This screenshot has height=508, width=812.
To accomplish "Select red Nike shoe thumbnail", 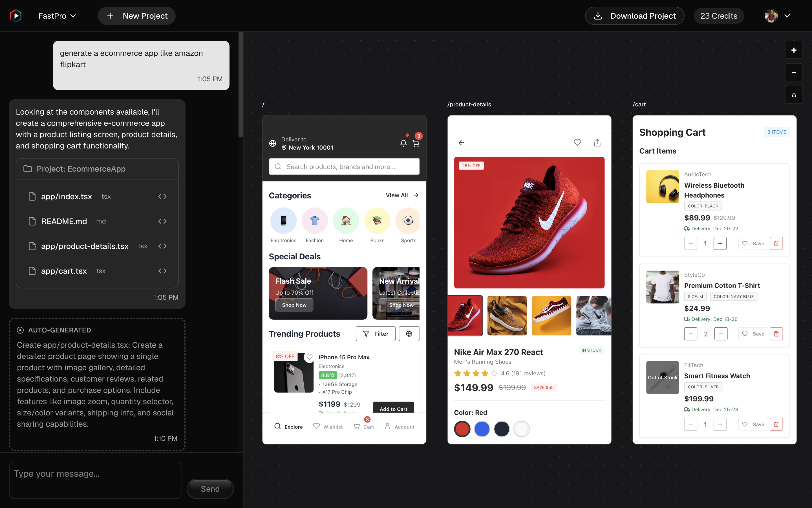I will click(465, 316).
